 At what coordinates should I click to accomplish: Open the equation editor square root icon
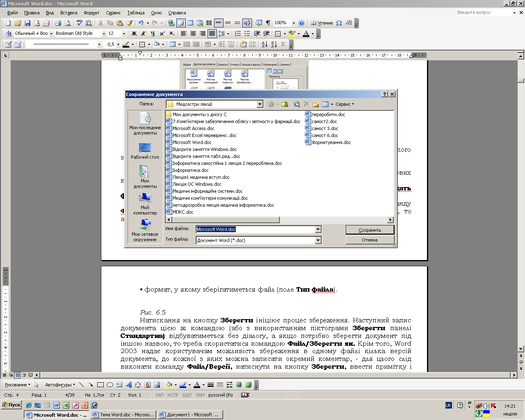(349, 23)
